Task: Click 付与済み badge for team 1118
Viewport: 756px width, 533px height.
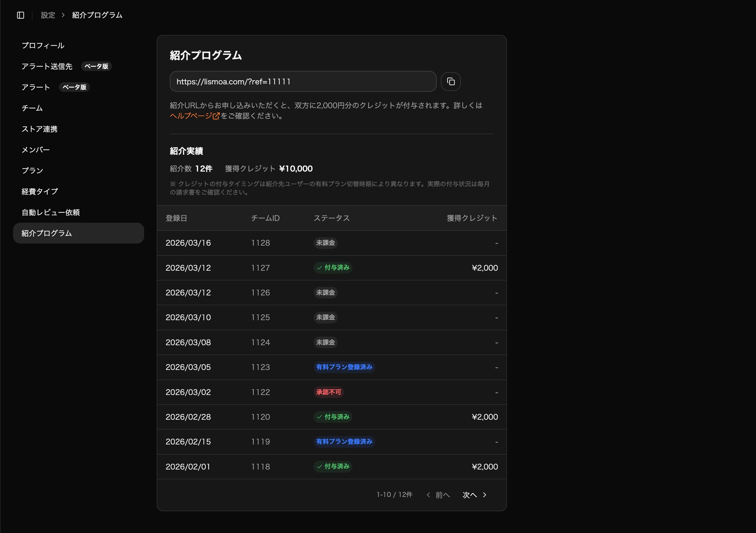Action: (x=333, y=466)
